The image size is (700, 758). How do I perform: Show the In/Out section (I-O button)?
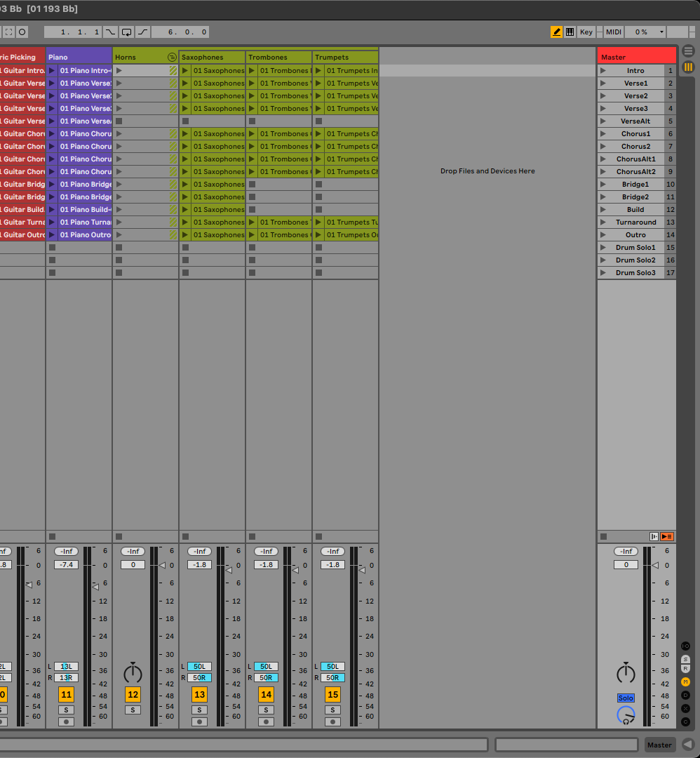pos(685,646)
